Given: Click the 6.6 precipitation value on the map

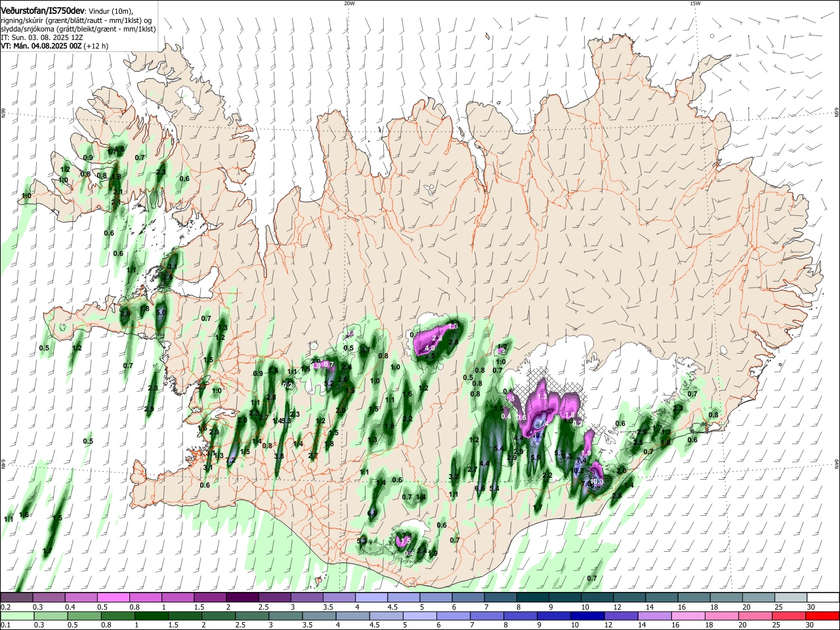Looking at the screenshot, I should (x=480, y=488).
